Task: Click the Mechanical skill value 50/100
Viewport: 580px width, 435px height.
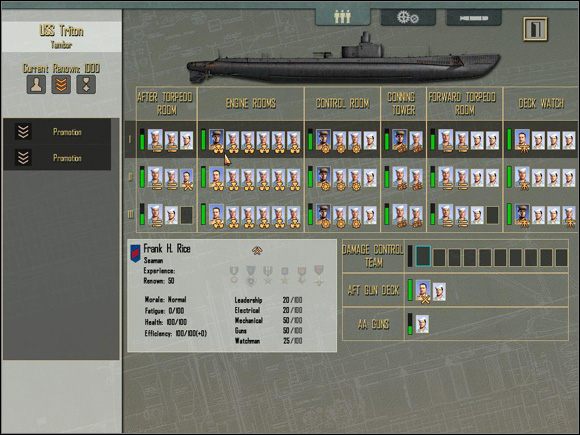Action: point(292,320)
